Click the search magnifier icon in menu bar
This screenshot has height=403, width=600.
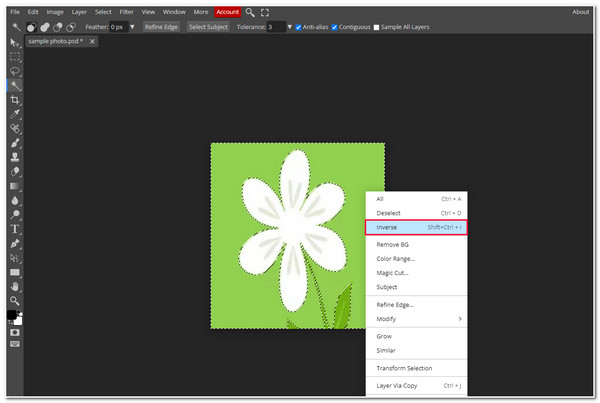250,12
